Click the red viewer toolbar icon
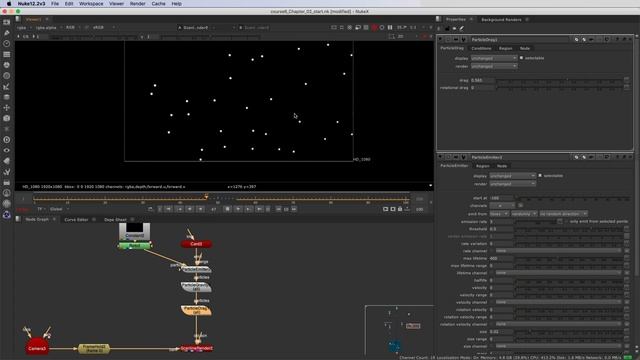 point(374,27)
